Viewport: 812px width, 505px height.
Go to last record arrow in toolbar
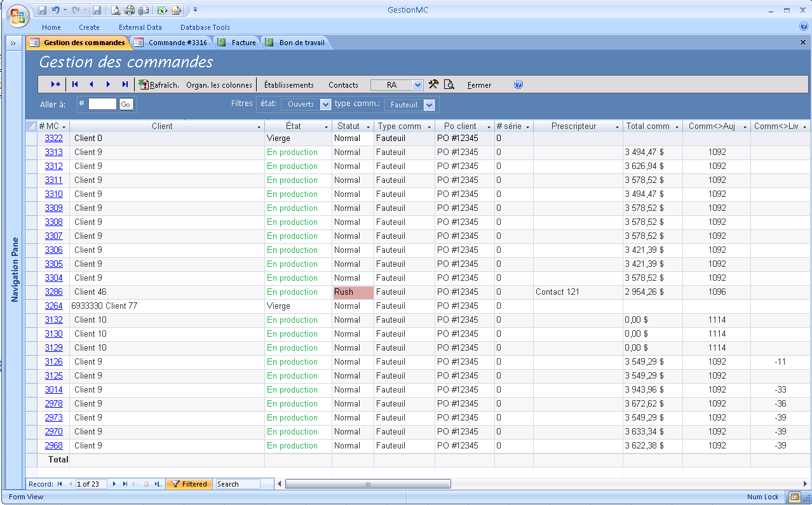[125, 84]
